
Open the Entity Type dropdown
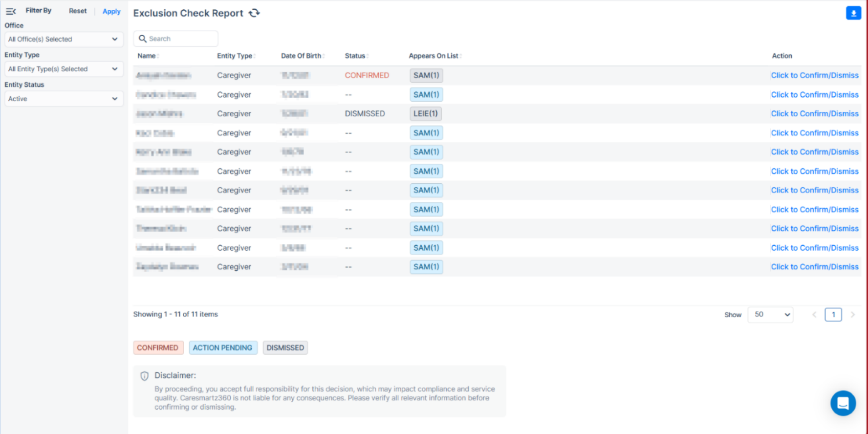[x=64, y=69]
